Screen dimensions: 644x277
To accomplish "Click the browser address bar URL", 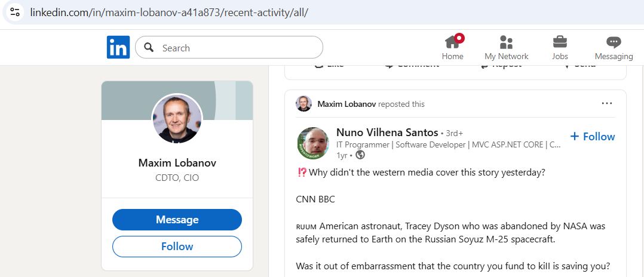I will click(x=169, y=12).
